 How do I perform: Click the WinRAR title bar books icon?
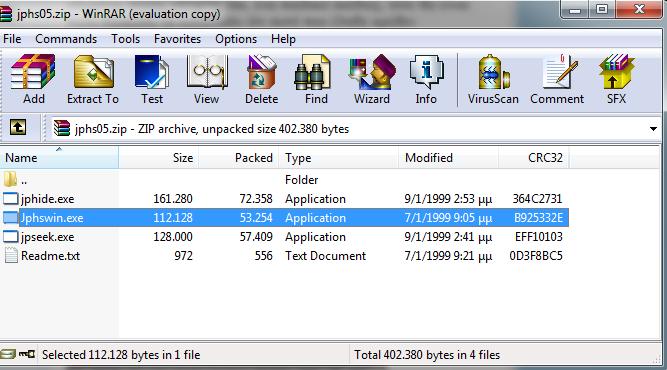coord(6,14)
